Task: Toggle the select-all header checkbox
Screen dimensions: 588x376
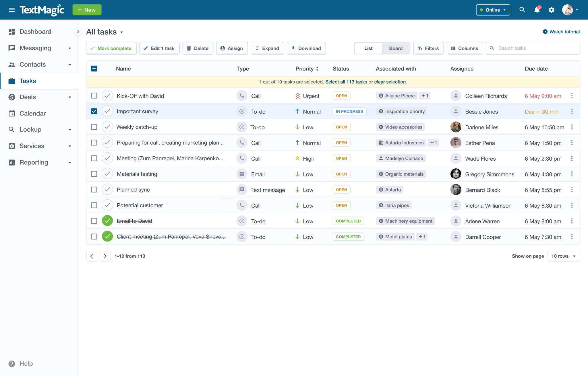Action: (94, 69)
